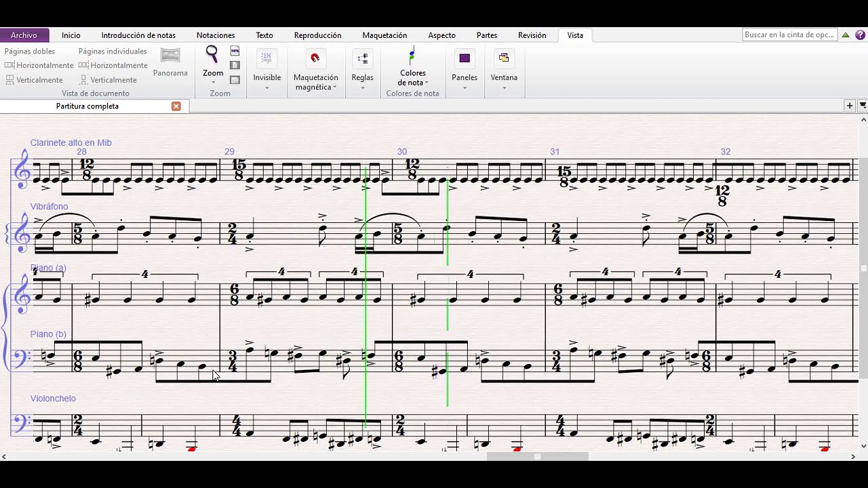Select the Partitura completa document tab
The width and height of the screenshot is (868, 488).
coord(87,106)
